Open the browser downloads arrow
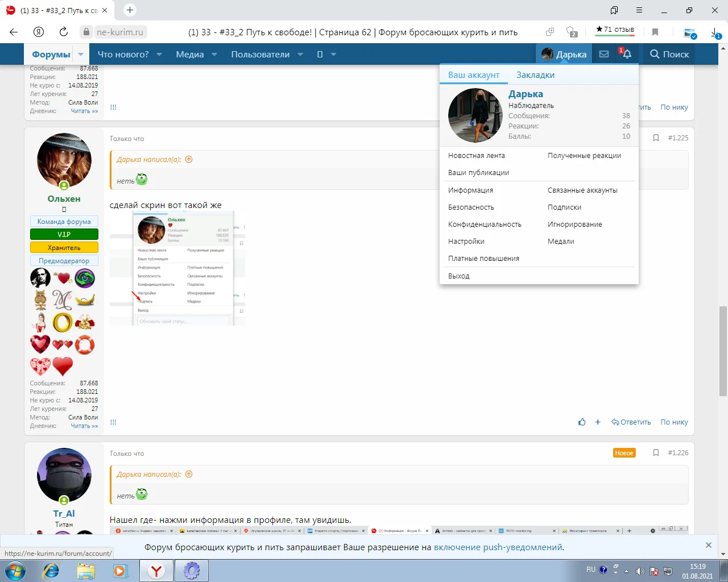The width and height of the screenshot is (728, 582). pyautogui.click(x=715, y=33)
